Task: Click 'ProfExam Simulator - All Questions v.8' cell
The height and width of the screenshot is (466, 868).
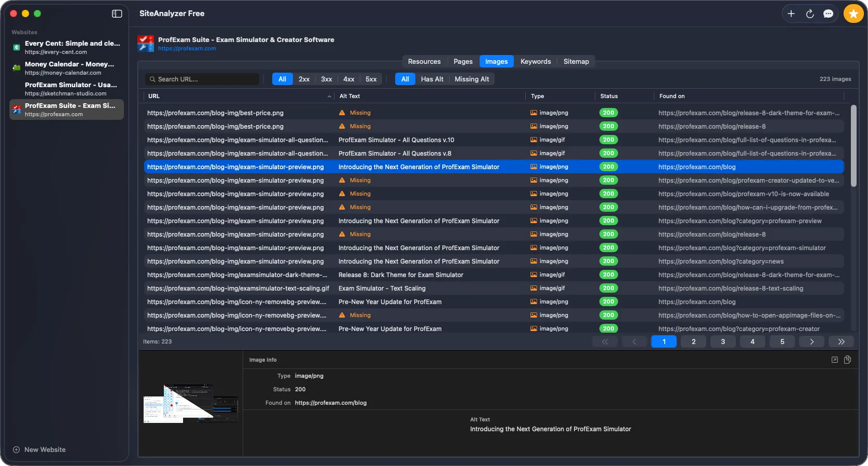Action: pyautogui.click(x=395, y=154)
